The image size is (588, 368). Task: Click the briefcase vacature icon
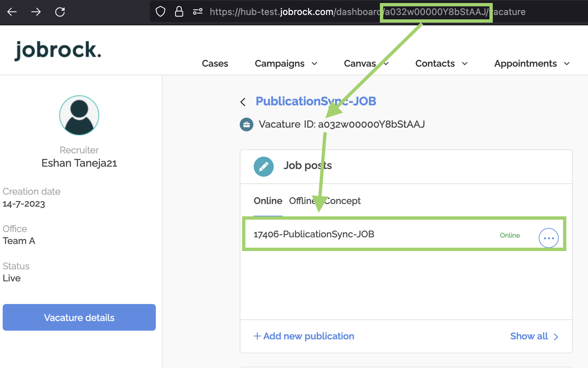(x=246, y=125)
